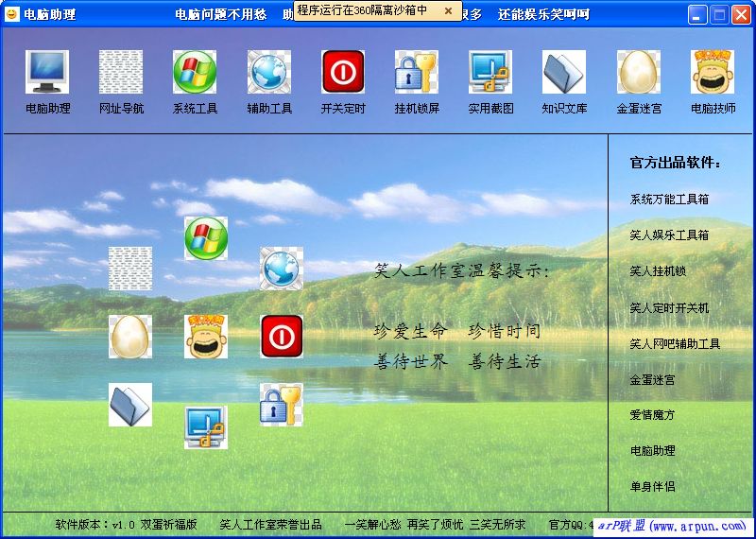
Task: Open 辅助工具 globe icon in top toolbar
Action: pyautogui.click(x=269, y=72)
